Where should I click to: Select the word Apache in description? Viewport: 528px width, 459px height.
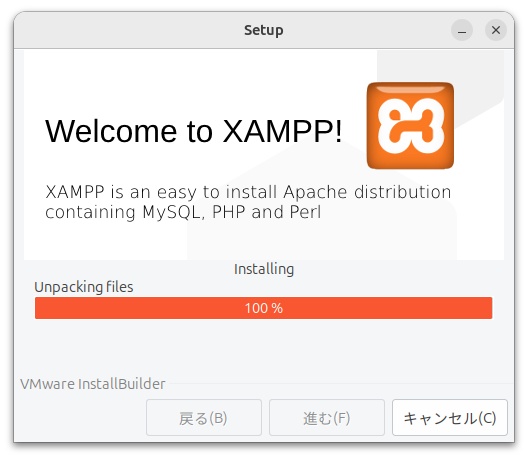click(315, 192)
